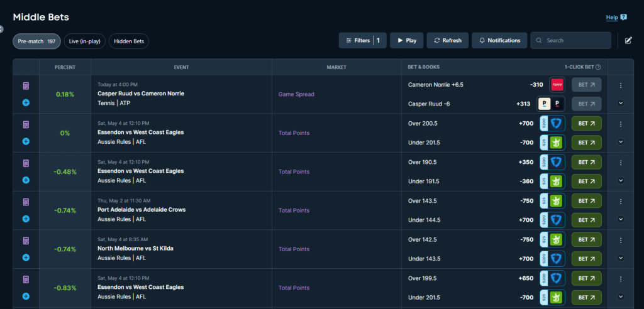Open three-dot menu for Port Adelaide row

click(x=621, y=202)
